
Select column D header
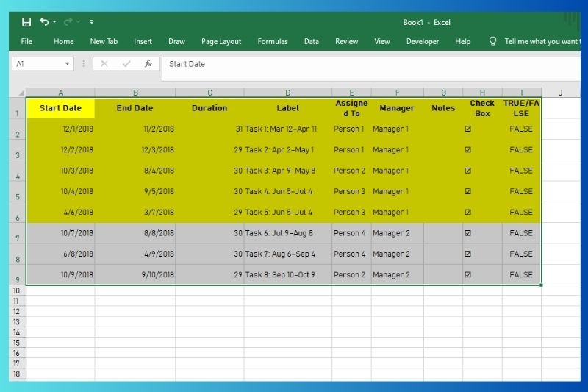tap(287, 92)
